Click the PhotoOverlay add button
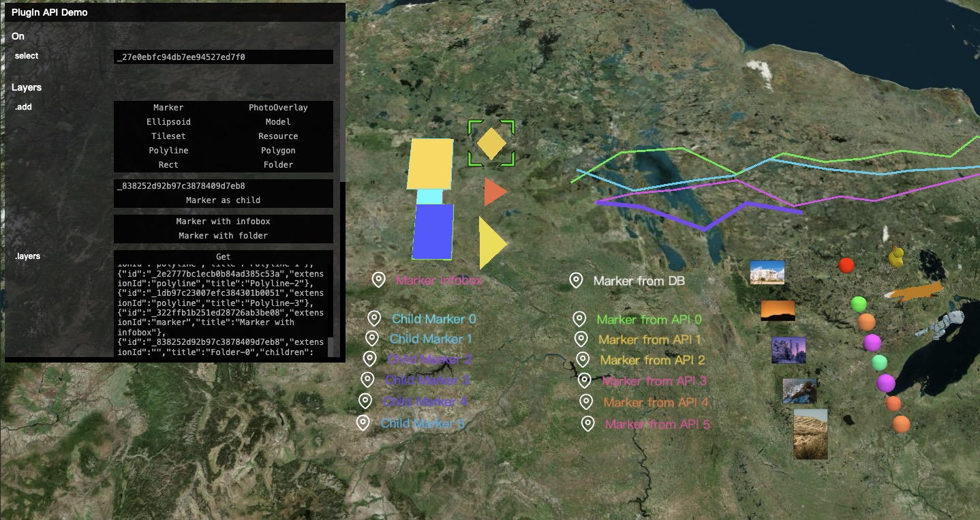The height and width of the screenshot is (520, 980). (278, 108)
